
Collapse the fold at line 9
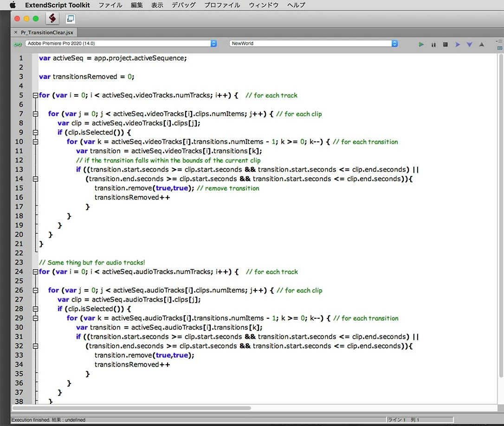coord(35,132)
